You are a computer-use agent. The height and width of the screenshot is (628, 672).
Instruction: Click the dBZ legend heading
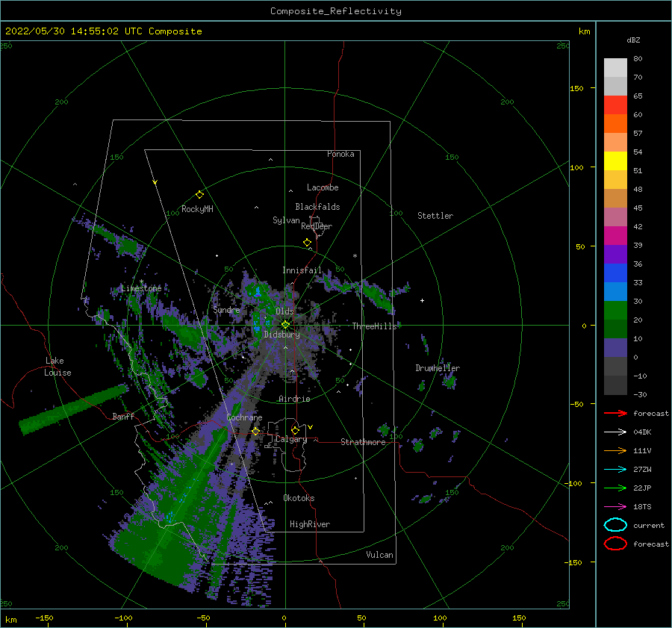click(633, 40)
